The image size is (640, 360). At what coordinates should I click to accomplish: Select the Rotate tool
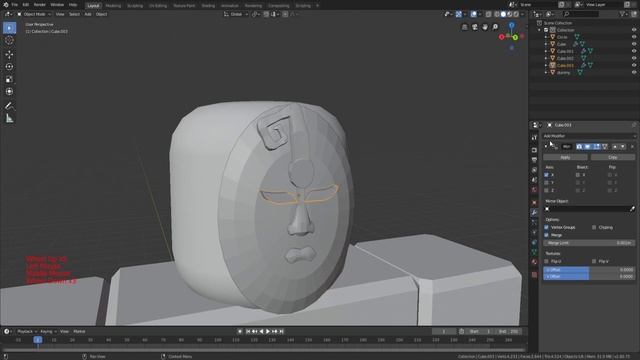pyautogui.click(x=9, y=67)
